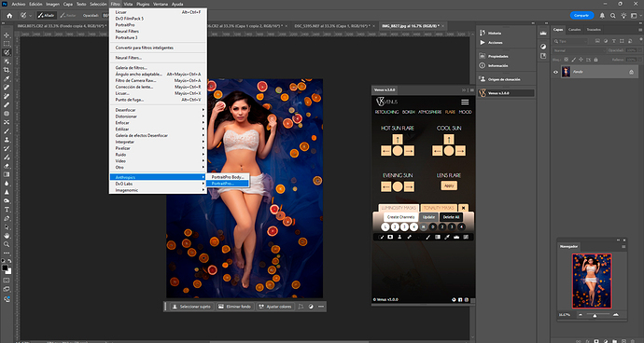Image resolution: width=644 pixels, height=343 pixels.
Task: Open the Propiedades panel
Action: point(497,56)
